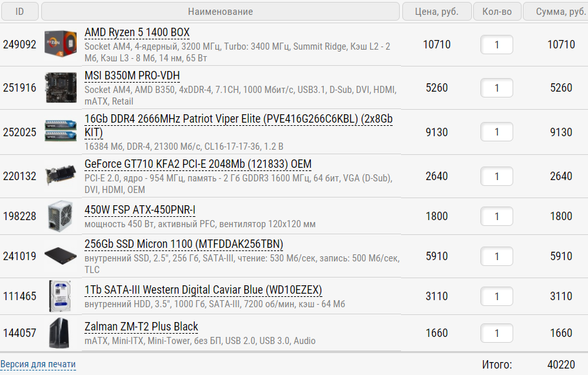Click the MSI motherboard thumbnail
588x375 pixels.
61,88
